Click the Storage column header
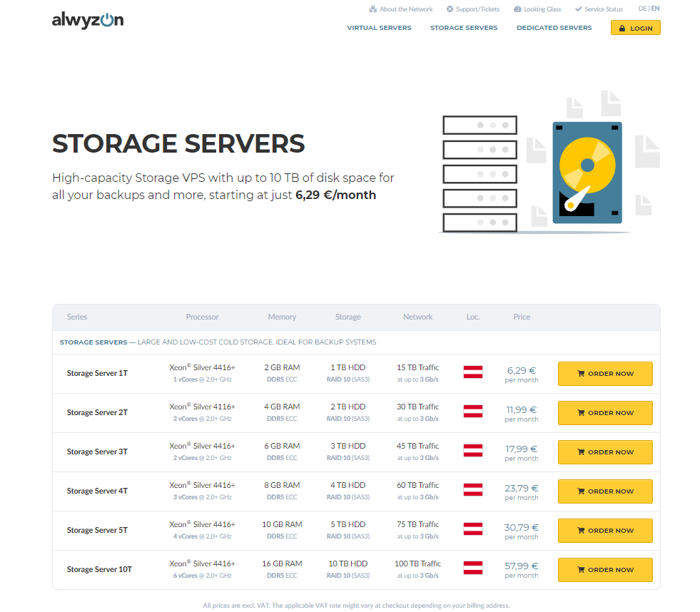Viewport: 700px width, 612px height. click(348, 317)
